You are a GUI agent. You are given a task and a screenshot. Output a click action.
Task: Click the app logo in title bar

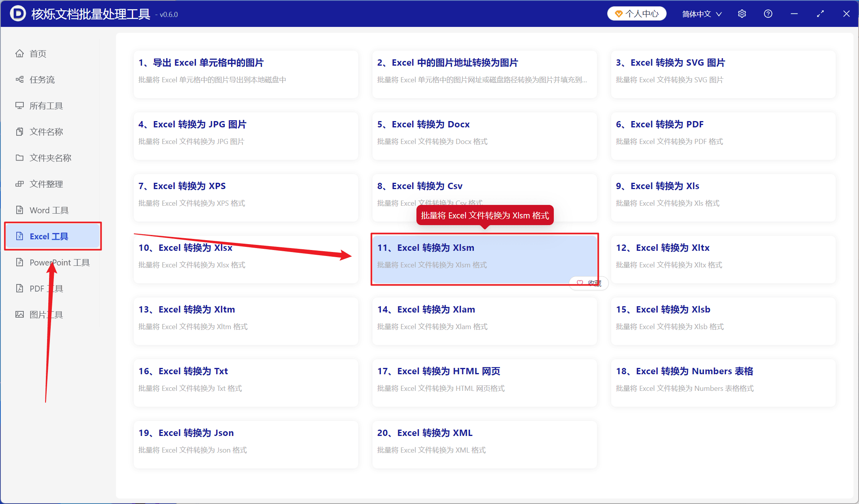[x=17, y=14]
